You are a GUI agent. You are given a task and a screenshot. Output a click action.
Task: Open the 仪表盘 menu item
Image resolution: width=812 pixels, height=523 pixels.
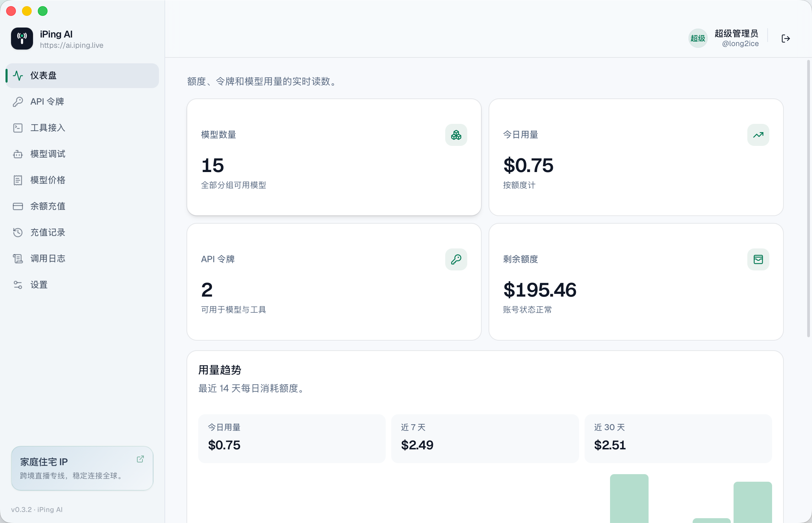point(82,75)
